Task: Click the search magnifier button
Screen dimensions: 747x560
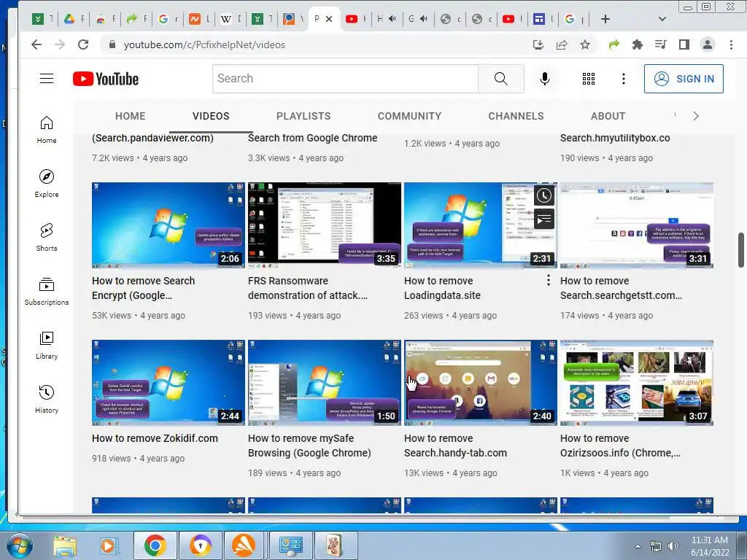Action: point(500,79)
